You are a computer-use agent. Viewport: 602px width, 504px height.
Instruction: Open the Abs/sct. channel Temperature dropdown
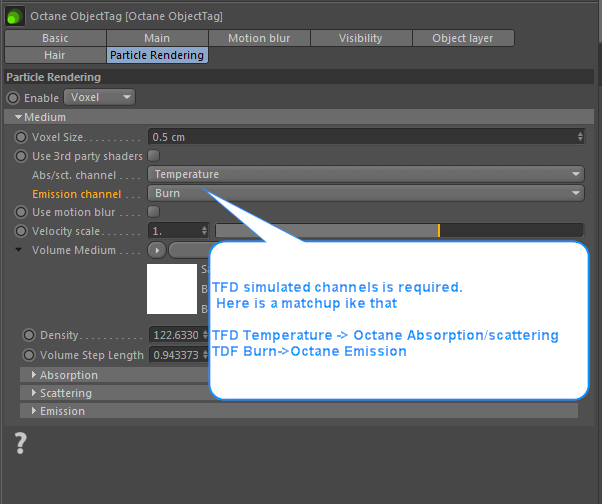(x=366, y=174)
